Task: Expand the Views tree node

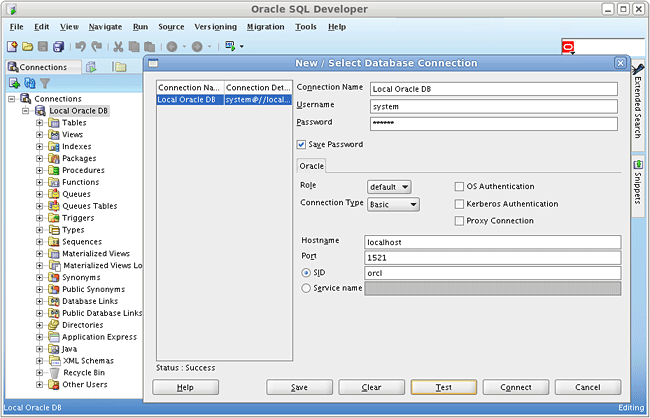Action: tap(39, 135)
